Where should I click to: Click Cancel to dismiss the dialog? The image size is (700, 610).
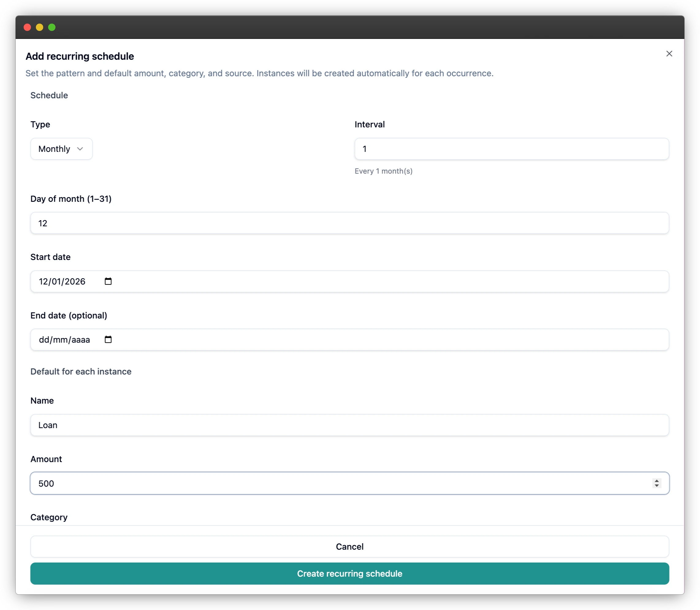coord(349,546)
